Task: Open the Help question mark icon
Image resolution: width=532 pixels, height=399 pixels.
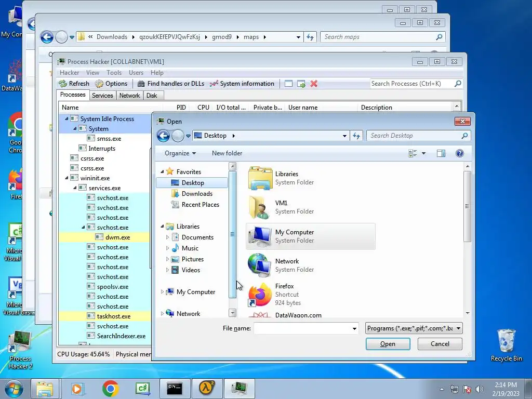Action: pyautogui.click(x=459, y=153)
